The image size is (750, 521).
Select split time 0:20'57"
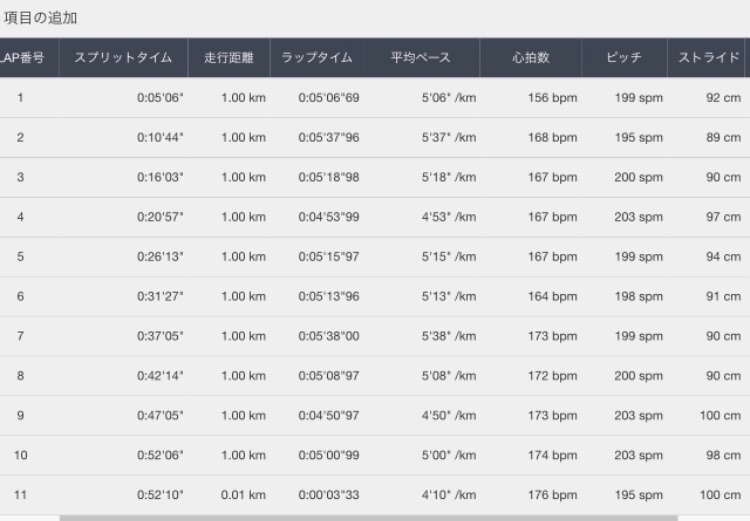(160, 217)
